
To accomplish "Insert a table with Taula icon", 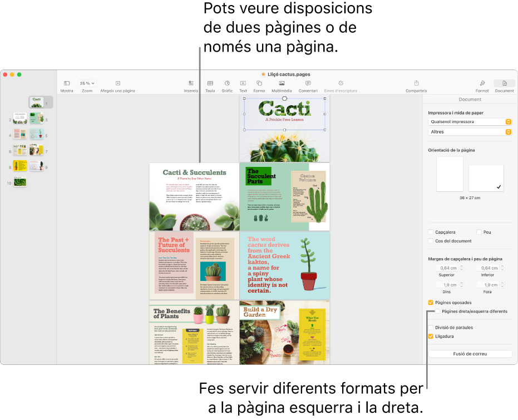I will click(x=210, y=83).
